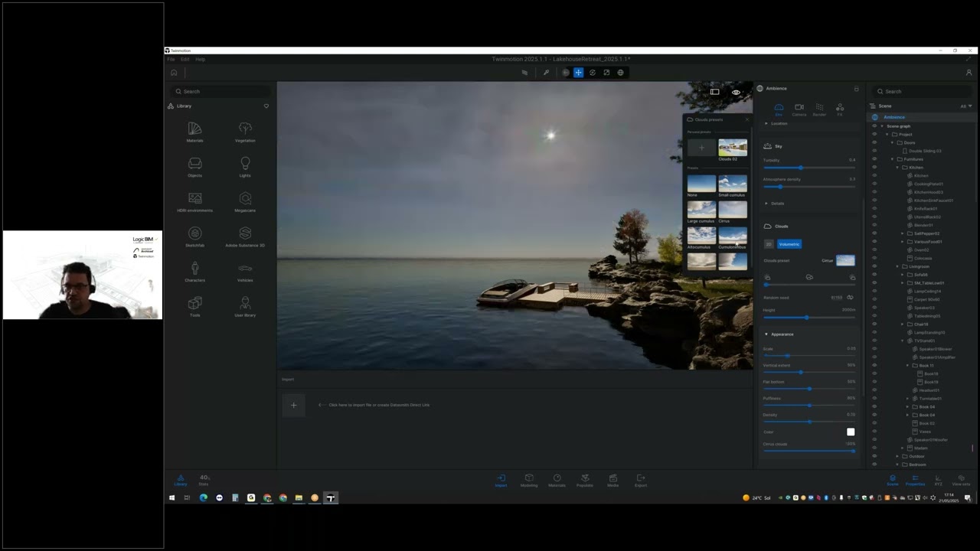Expand the Location section
Image resolution: width=980 pixels, height=551 pixels.
coord(766,123)
